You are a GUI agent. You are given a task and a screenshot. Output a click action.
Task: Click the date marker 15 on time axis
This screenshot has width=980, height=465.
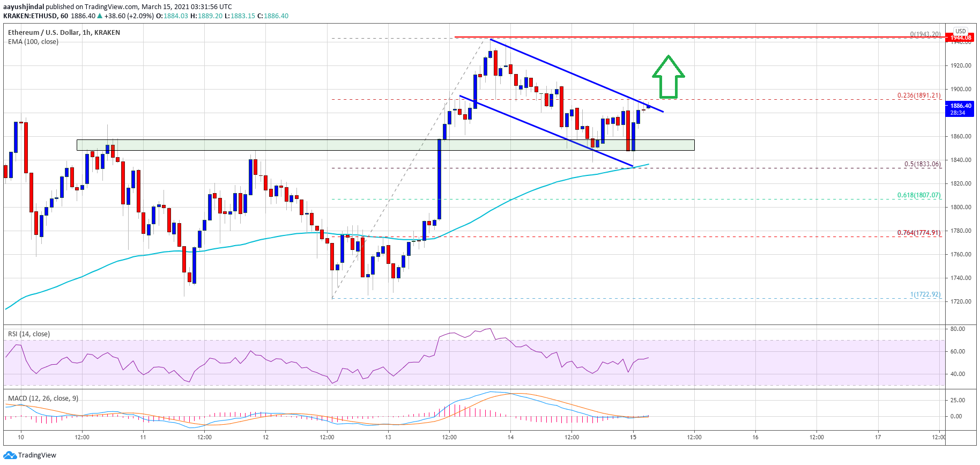pos(633,437)
